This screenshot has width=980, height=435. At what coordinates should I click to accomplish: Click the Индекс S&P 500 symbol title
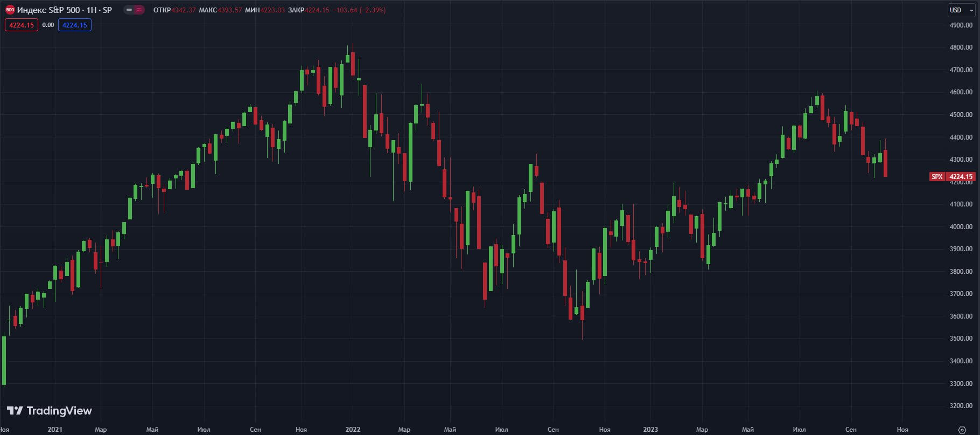coord(65,10)
